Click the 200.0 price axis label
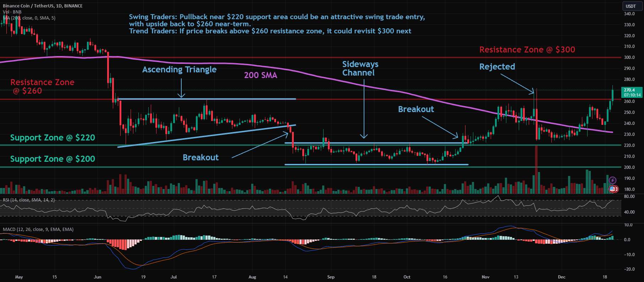 pos(629,167)
